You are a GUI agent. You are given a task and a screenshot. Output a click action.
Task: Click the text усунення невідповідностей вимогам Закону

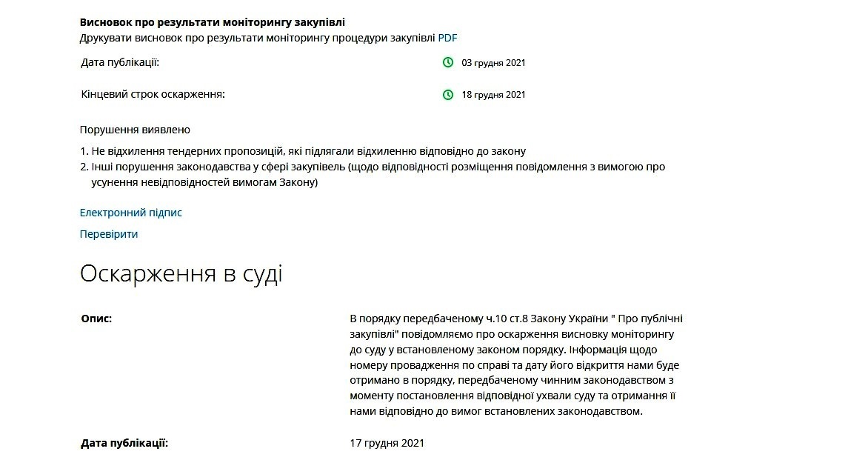coord(204,182)
